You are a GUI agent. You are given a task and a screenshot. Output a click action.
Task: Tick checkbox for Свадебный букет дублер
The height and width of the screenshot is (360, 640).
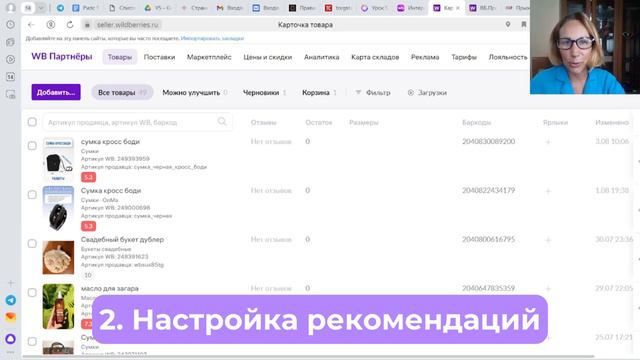(x=32, y=244)
